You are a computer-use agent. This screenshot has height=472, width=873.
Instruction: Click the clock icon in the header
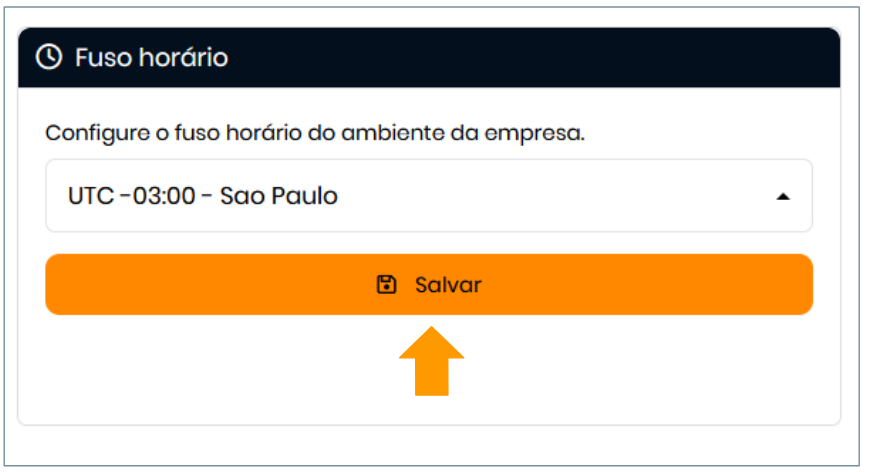48,58
